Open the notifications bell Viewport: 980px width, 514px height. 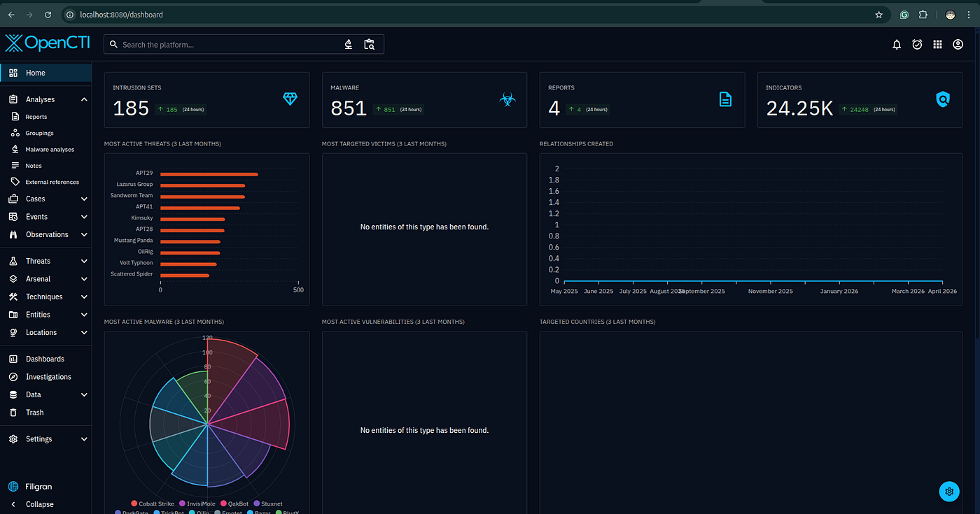click(897, 45)
